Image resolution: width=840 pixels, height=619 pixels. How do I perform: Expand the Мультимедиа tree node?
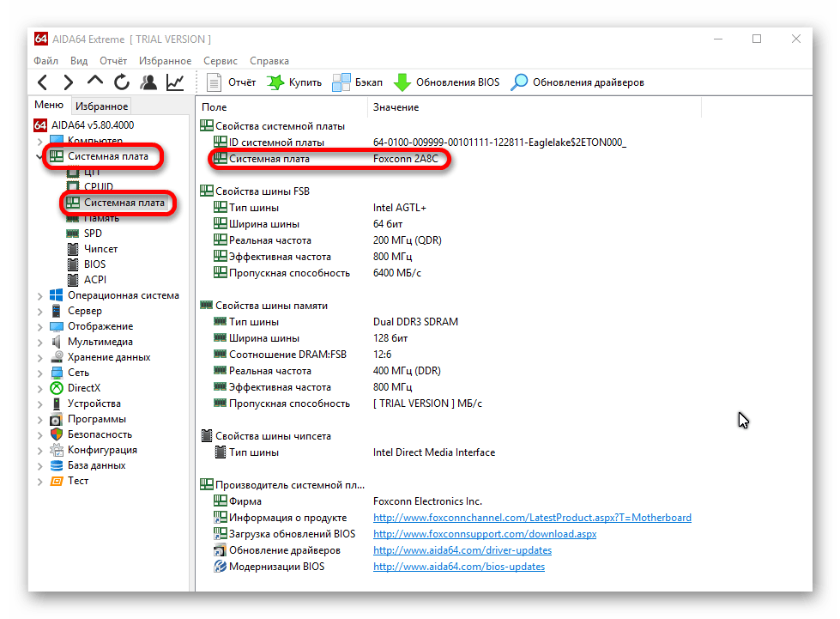coord(39,342)
